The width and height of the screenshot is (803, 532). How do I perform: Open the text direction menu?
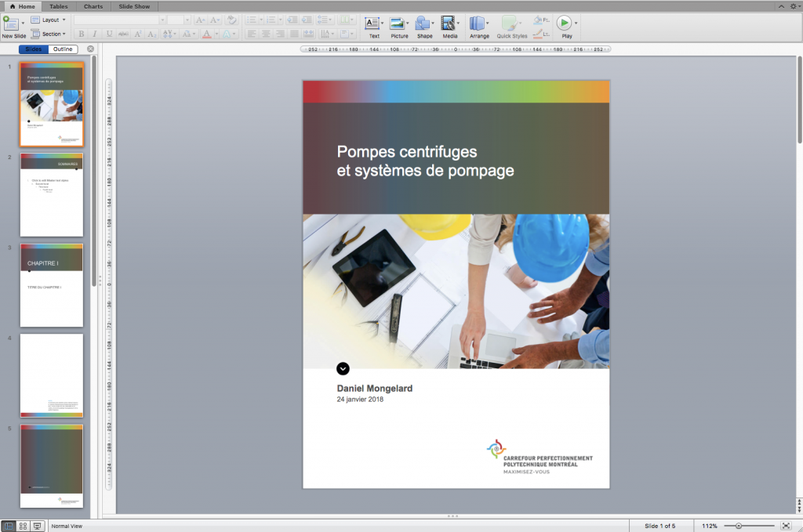coord(326,34)
